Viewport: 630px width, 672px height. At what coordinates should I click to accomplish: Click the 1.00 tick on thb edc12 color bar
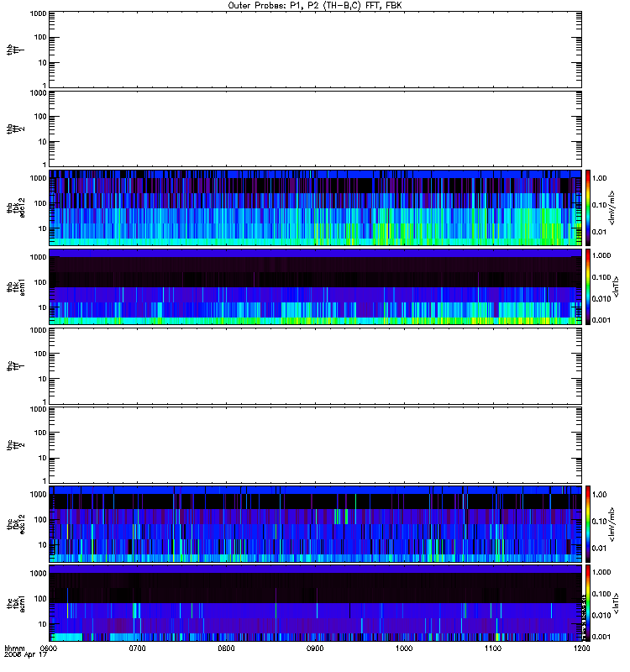coord(600,178)
